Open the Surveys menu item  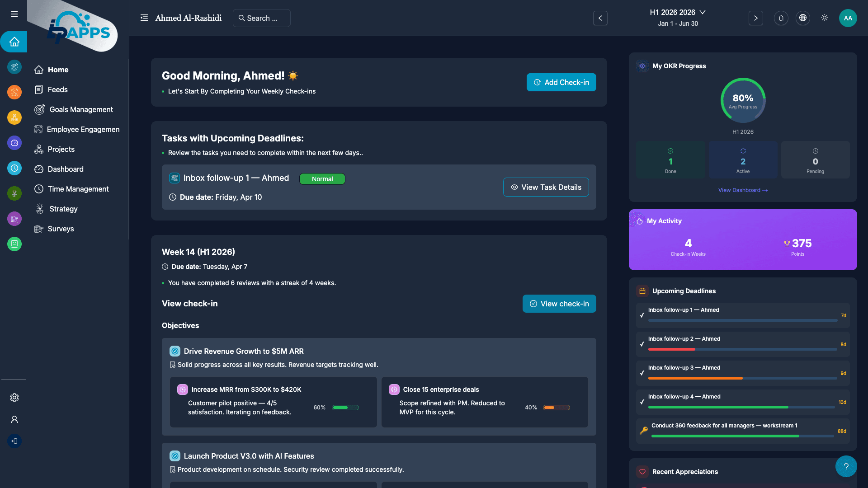click(x=61, y=229)
